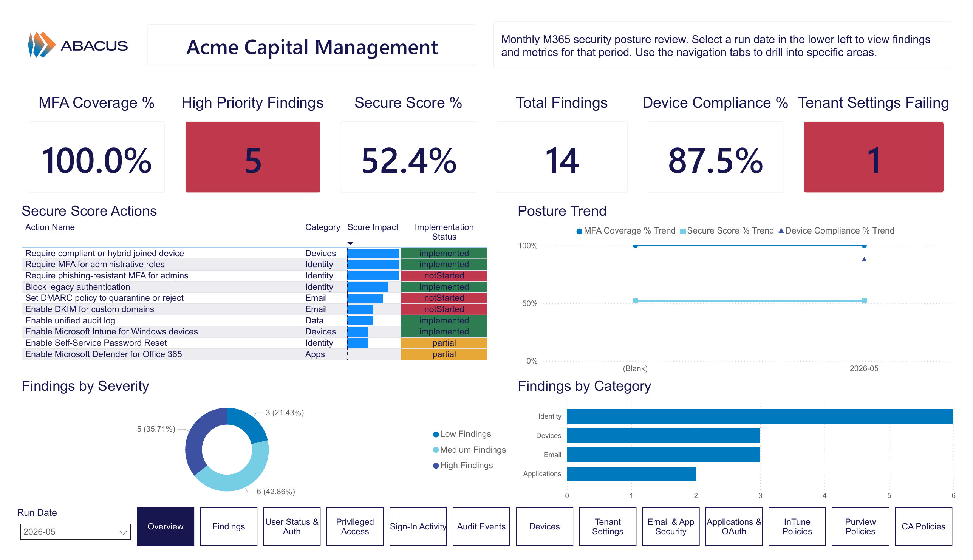973x560 pixels.
Task: Click the MFA Coverage 100.0% card
Action: pos(96,157)
